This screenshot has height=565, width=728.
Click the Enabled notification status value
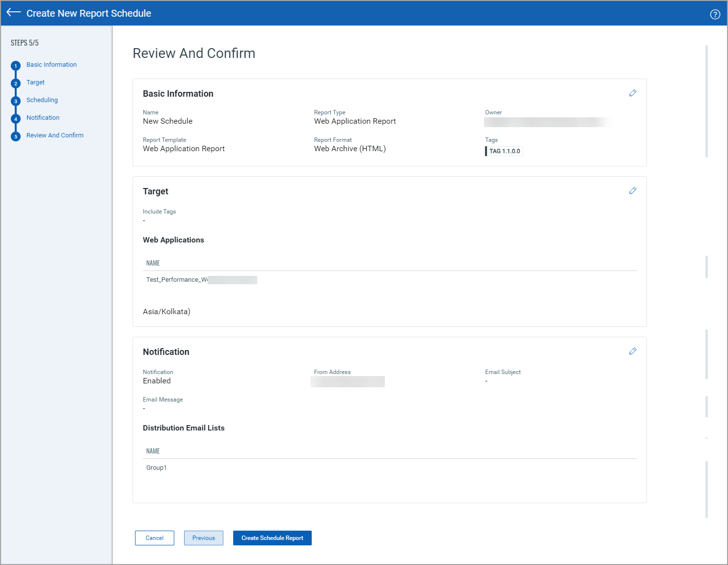157,381
